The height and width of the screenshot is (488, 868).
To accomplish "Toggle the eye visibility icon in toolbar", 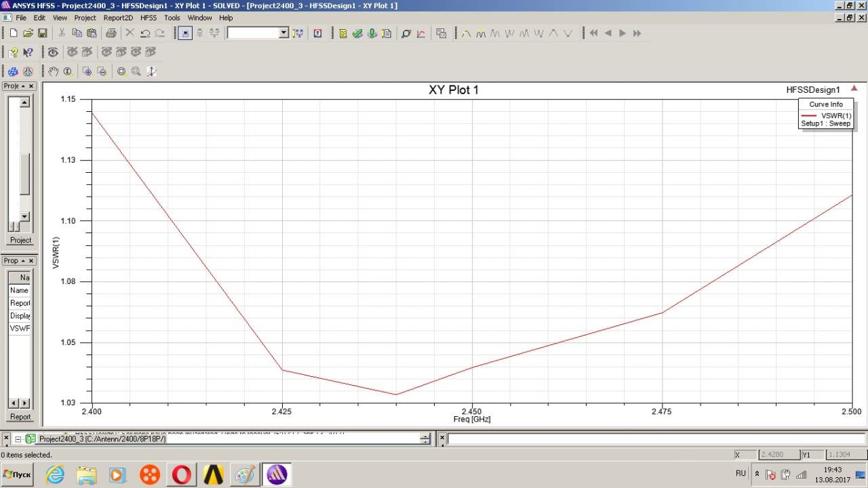I will click(x=53, y=52).
